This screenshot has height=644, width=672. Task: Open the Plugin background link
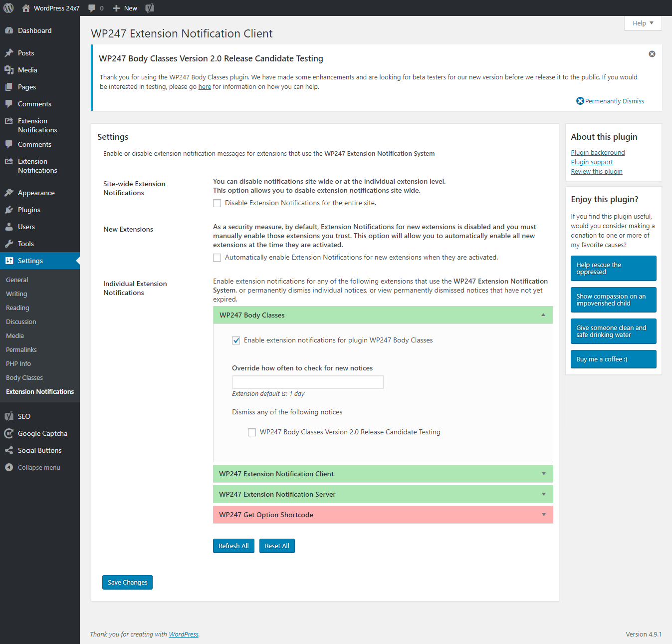pos(598,153)
